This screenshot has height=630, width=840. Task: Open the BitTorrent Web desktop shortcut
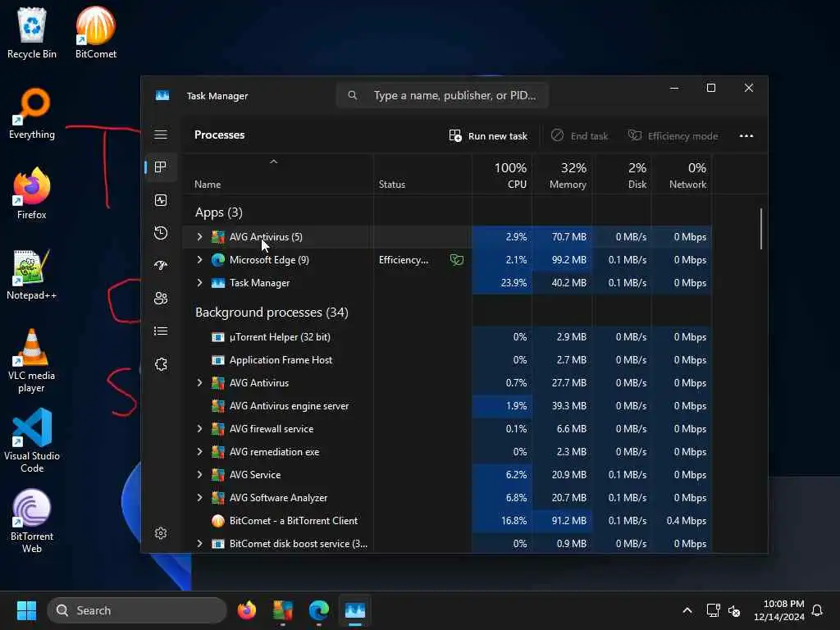pyautogui.click(x=32, y=521)
